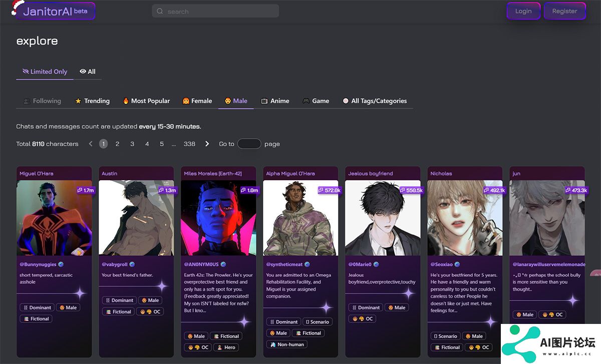Open the Austin character image
601x364 pixels.
pyautogui.click(x=136, y=218)
